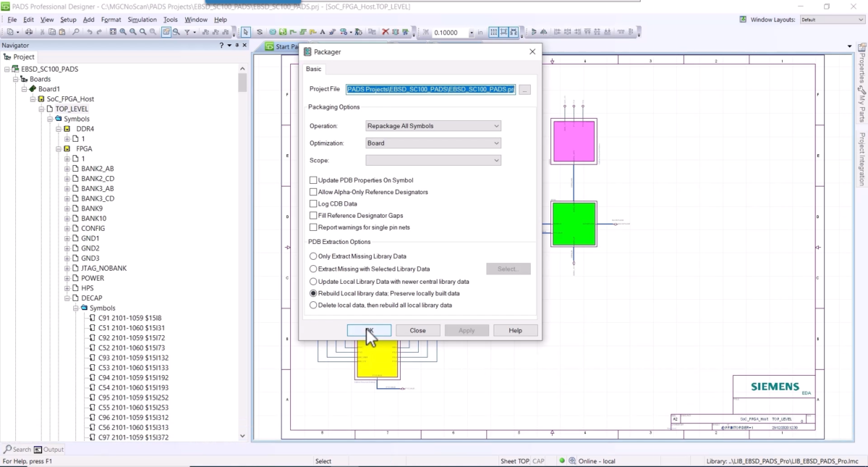
Task: Click the browse ellipsis button for Project File
Action: (x=525, y=89)
